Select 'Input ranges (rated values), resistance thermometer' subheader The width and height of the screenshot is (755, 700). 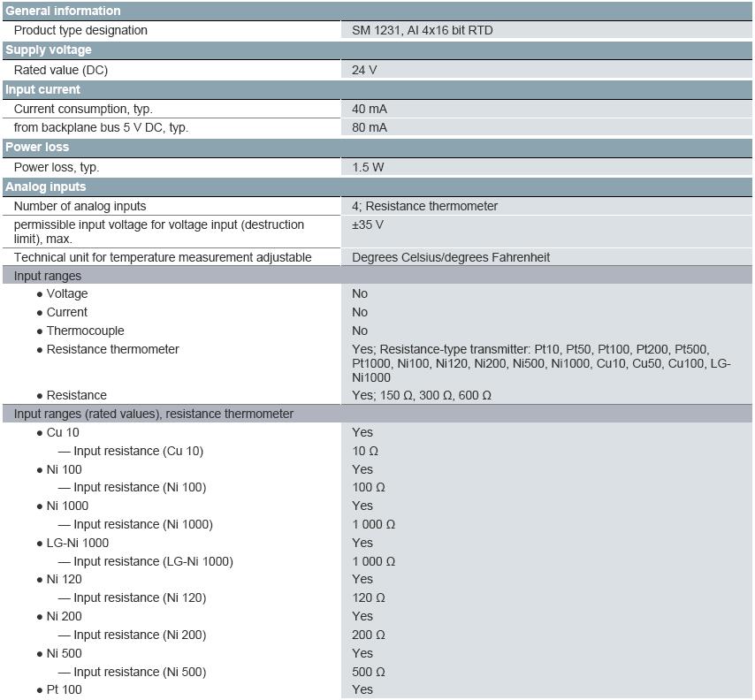377,414
